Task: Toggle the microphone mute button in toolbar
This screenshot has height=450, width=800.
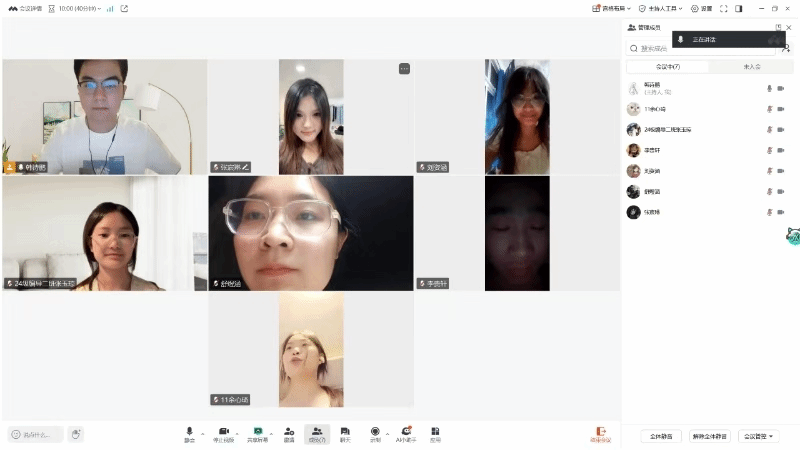Action: point(189,432)
